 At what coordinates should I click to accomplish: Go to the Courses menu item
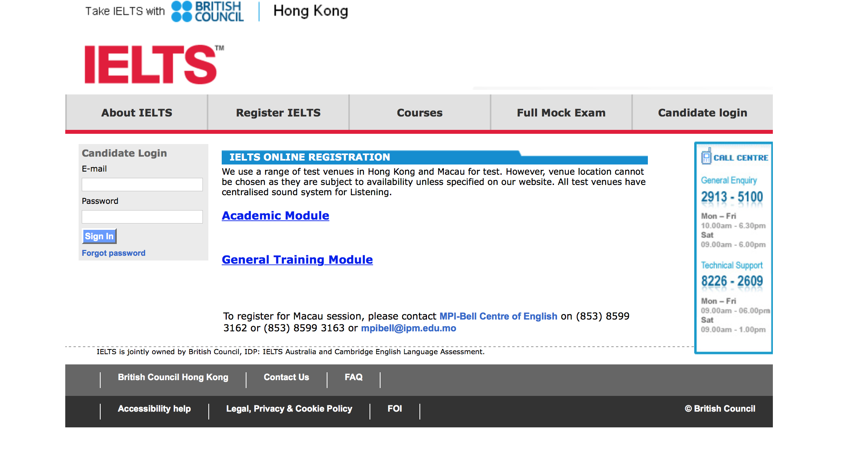(x=419, y=113)
